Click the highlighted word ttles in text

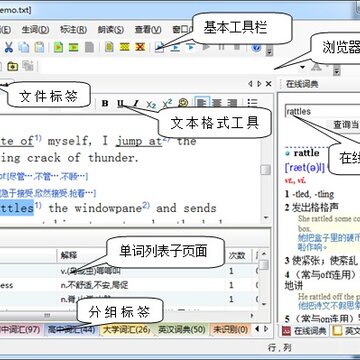tap(17, 208)
